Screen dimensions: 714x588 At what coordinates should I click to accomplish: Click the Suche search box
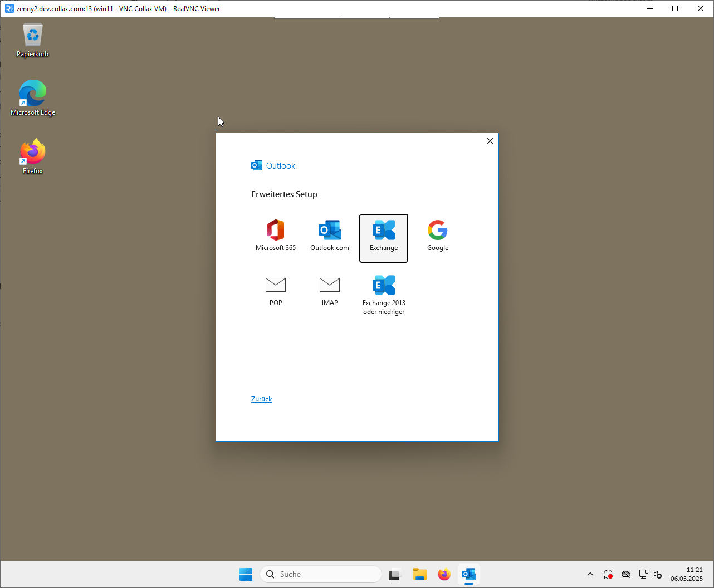pyautogui.click(x=320, y=574)
